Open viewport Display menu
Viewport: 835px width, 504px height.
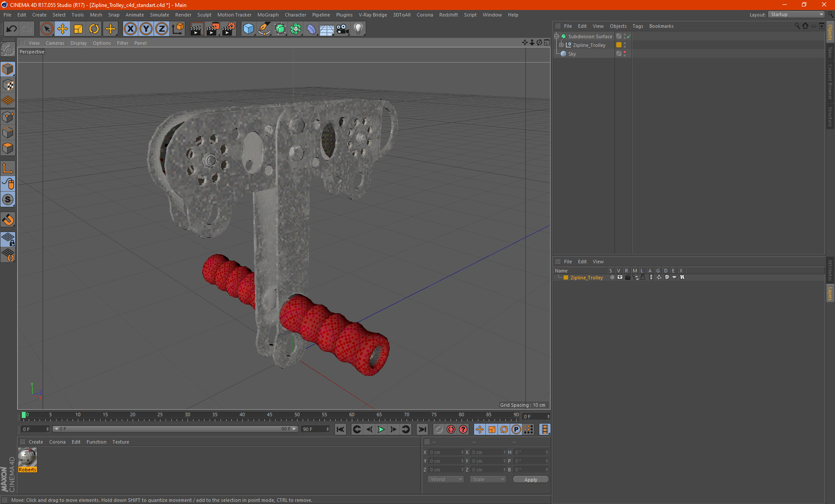click(x=78, y=43)
